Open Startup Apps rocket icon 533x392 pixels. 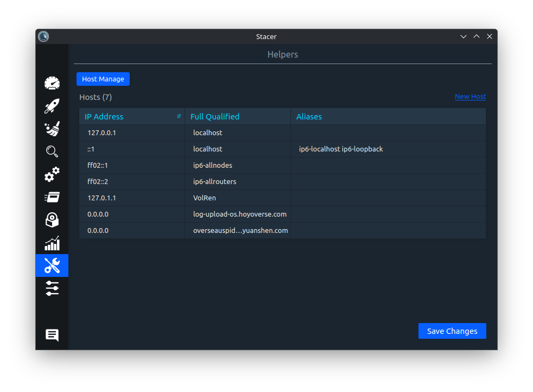52,106
